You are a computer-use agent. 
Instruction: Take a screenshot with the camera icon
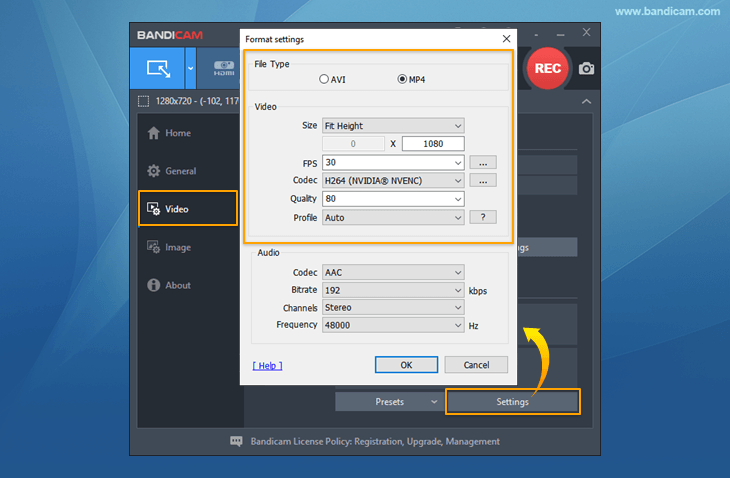coord(586,68)
